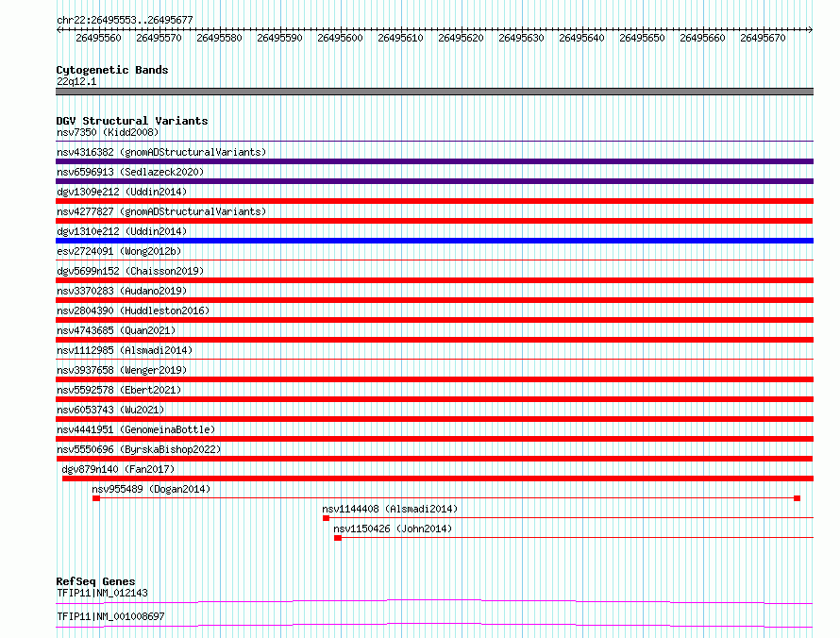Screen dimensions: 840x638
Task: Click the 22q12.1 cytogenetic band bar
Action: 434,92
